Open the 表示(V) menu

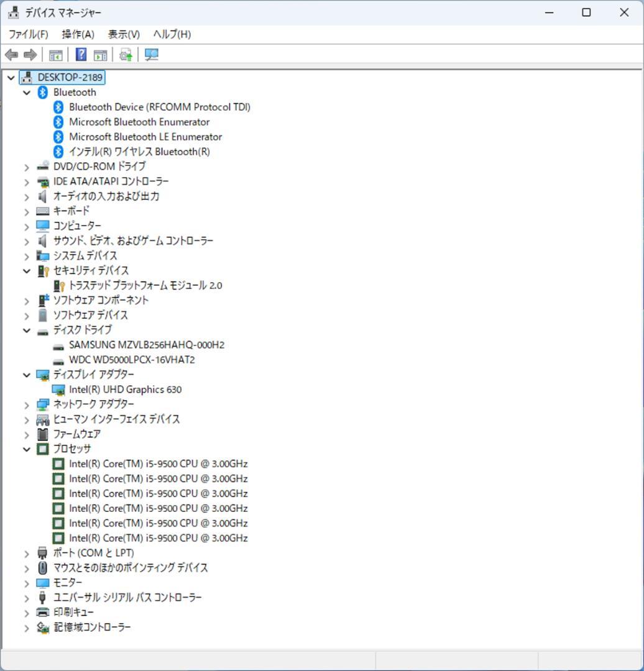coord(122,35)
